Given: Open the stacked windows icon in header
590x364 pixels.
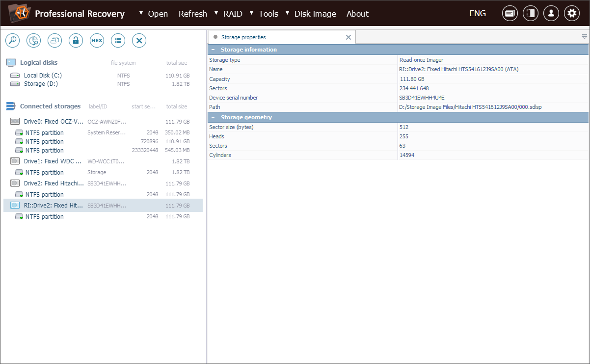Looking at the screenshot, I should (x=510, y=14).
